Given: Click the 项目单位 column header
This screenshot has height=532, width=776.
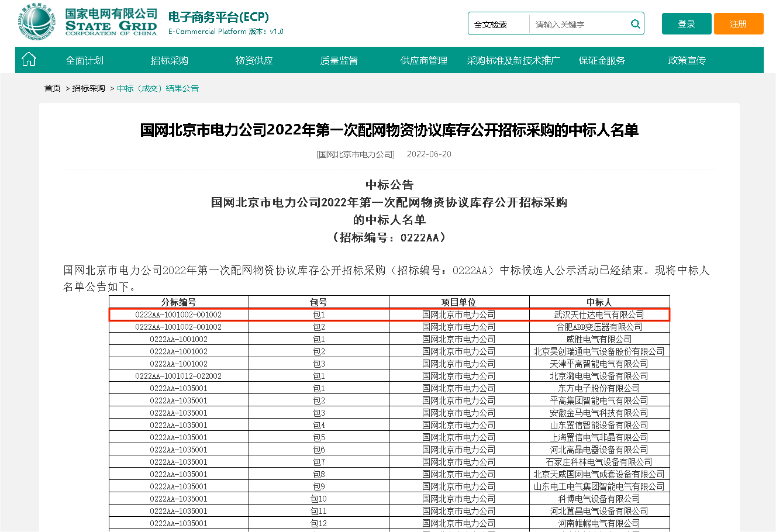Looking at the screenshot, I should [x=459, y=302].
